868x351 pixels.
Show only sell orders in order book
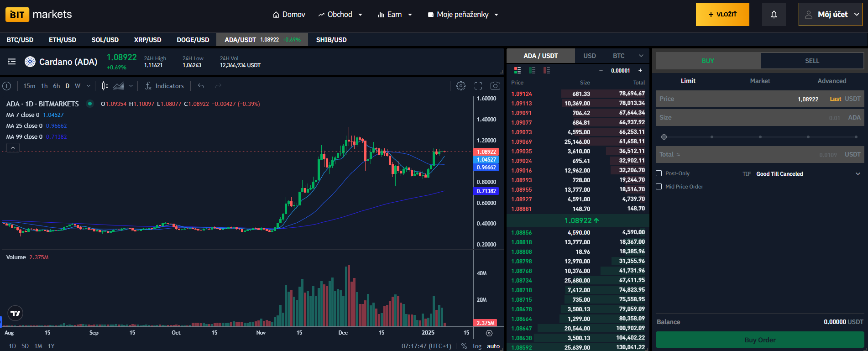547,70
